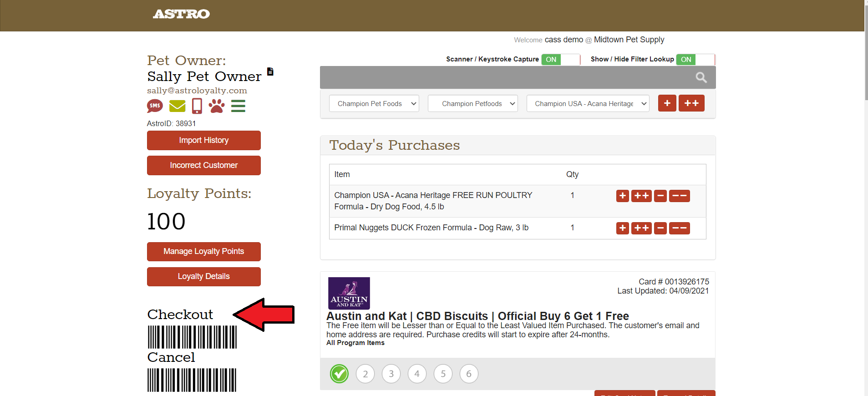868x396 pixels.
Task: Open the note document icon beside Sally Pet Owner
Action: [270, 71]
